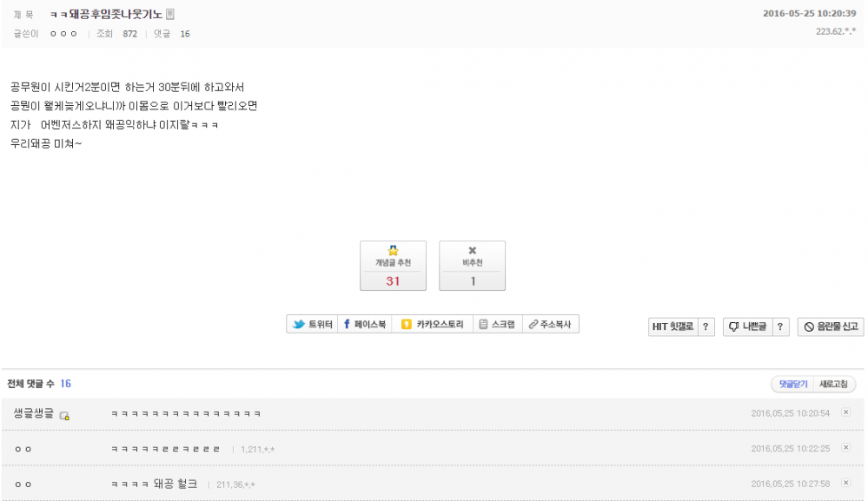Click the 비추천 downvote button
Screen dimensions: 868x501
pos(472,266)
